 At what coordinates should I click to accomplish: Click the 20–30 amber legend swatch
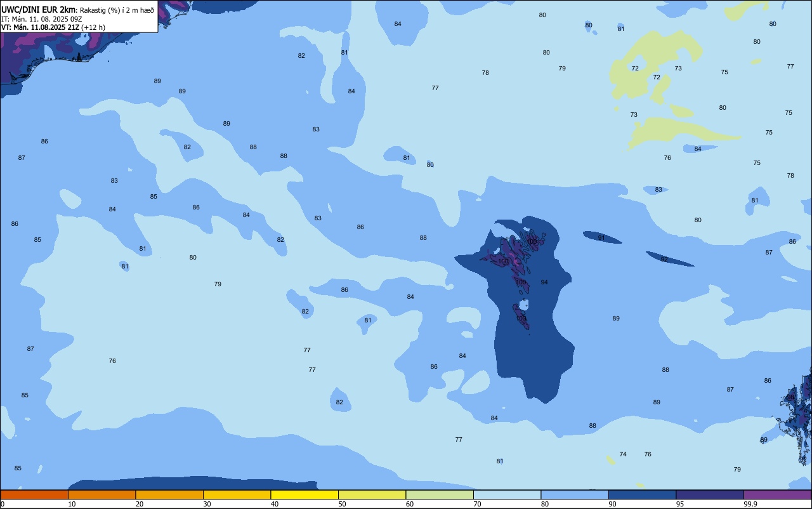(169, 494)
